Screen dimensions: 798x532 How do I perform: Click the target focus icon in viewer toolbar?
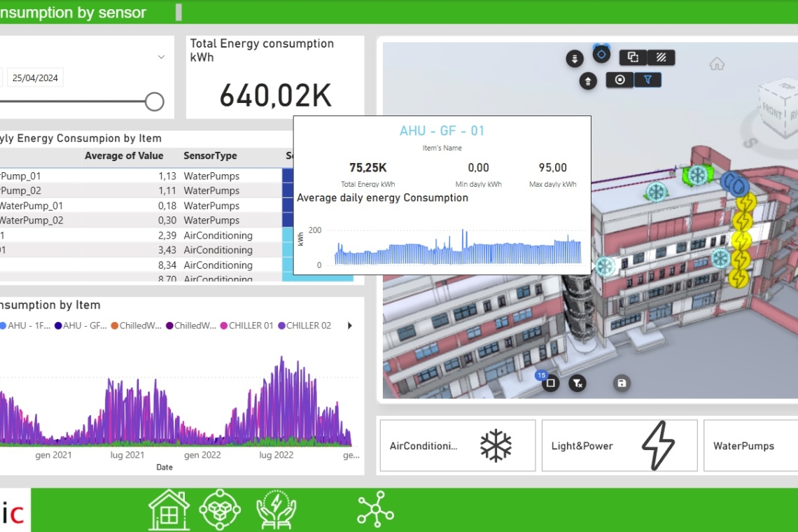point(601,54)
